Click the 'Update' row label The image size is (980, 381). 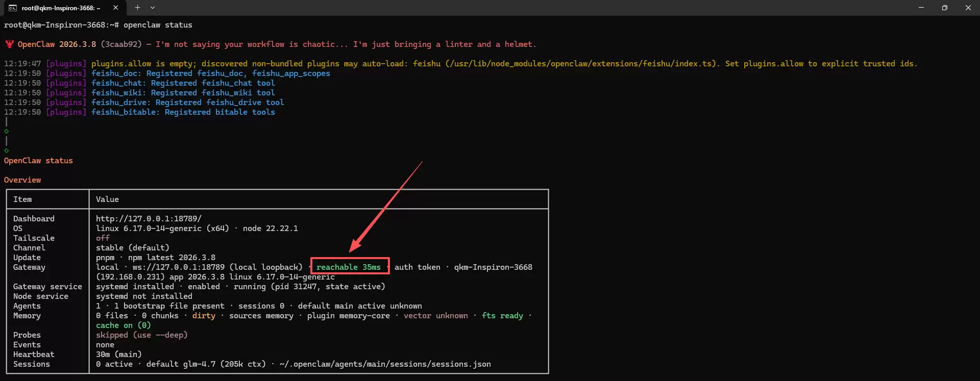(x=27, y=258)
